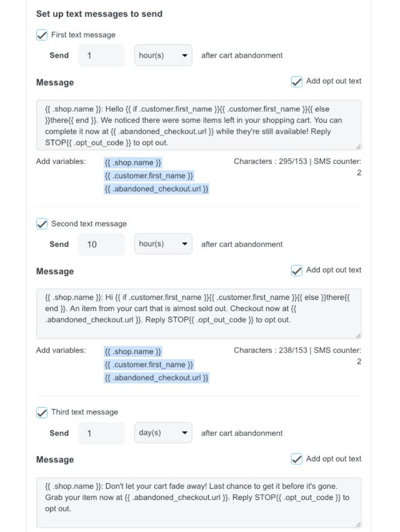Toggle Add opt out text for second message
This screenshot has height=532, width=400.
pos(296,270)
